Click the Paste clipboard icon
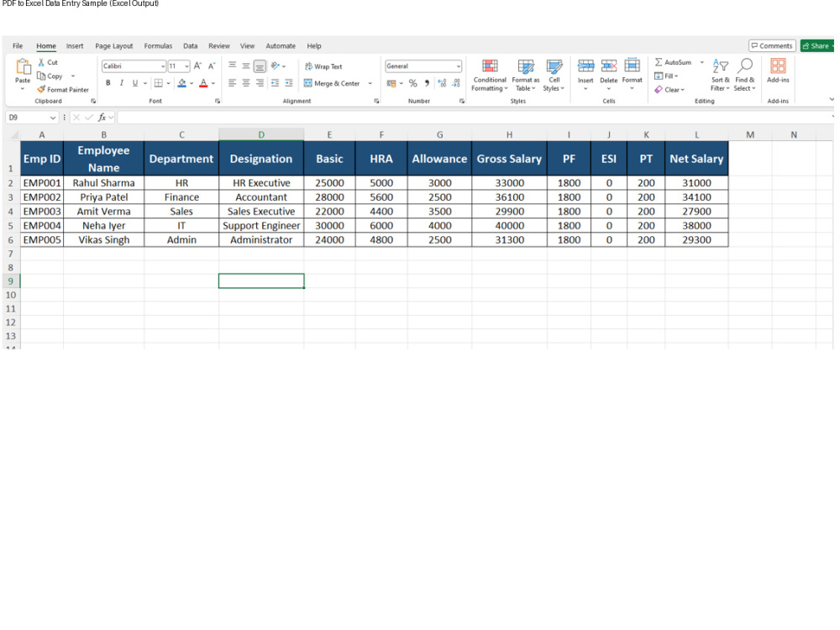The image size is (840, 630). click(23, 67)
